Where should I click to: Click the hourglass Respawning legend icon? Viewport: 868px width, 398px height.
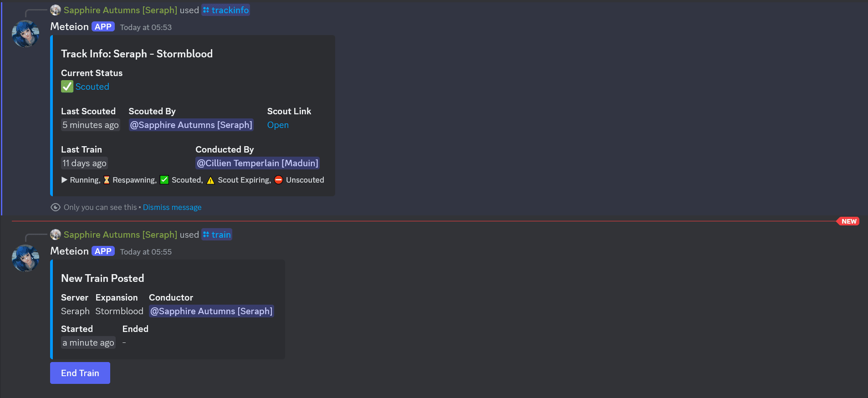107,180
